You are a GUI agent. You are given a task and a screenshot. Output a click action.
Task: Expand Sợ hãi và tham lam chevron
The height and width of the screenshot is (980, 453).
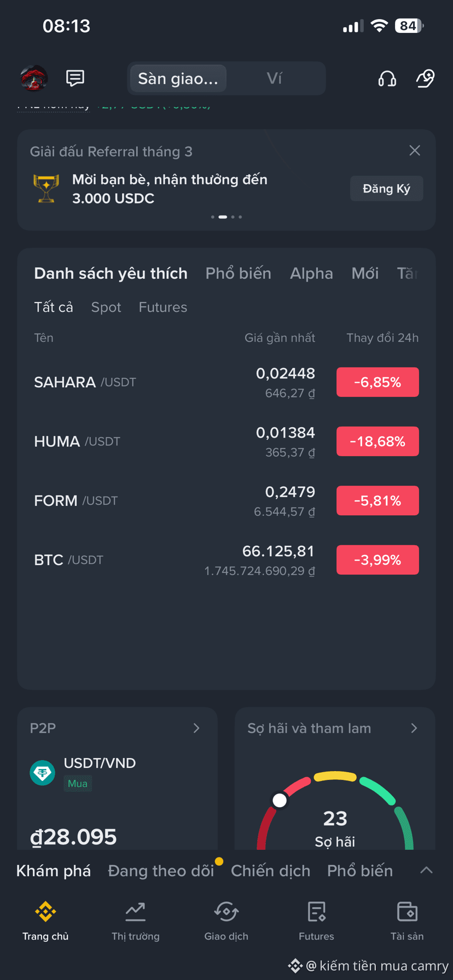pyautogui.click(x=414, y=728)
